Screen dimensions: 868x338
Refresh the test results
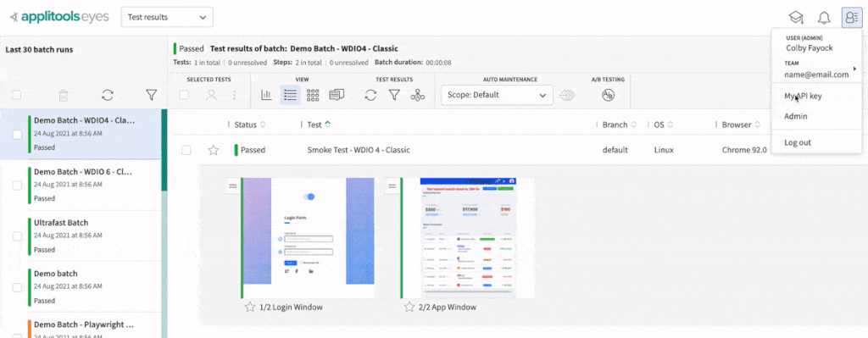tap(370, 95)
